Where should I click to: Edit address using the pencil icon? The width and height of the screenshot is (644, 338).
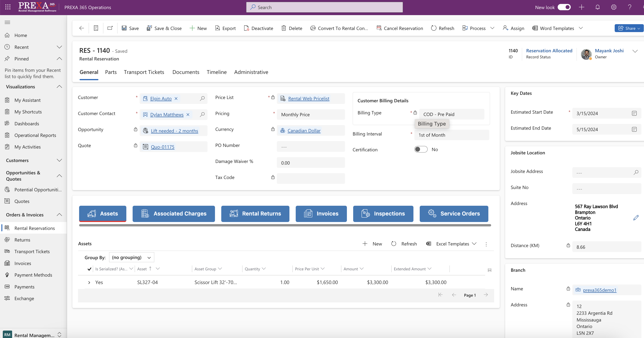click(636, 218)
